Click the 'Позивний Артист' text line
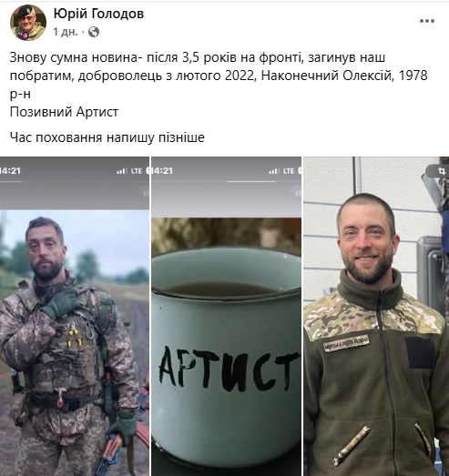 [64, 112]
